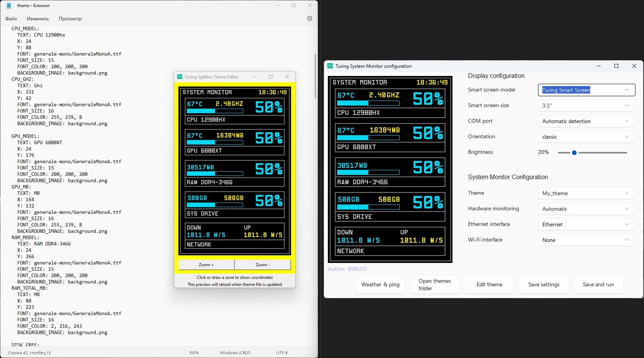Screen dimensions: 644x358
Task: Maximize the Theme Editor window
Action: (271, 77)
